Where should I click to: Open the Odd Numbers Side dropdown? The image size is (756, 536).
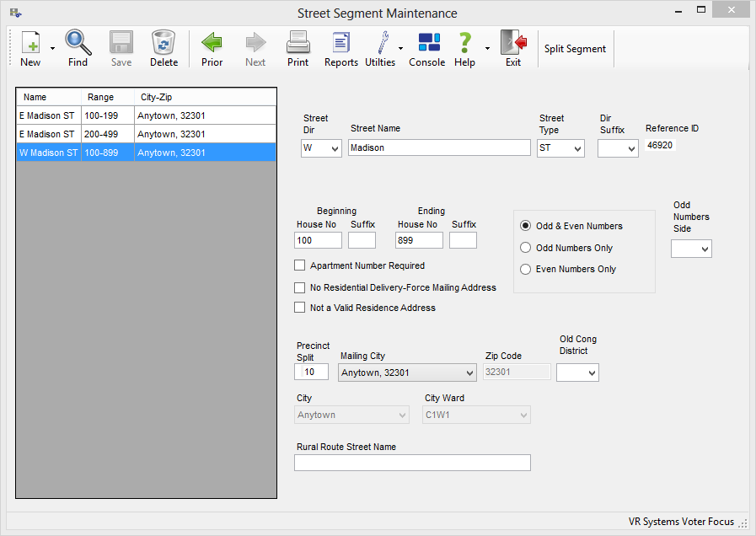point(705,249)
